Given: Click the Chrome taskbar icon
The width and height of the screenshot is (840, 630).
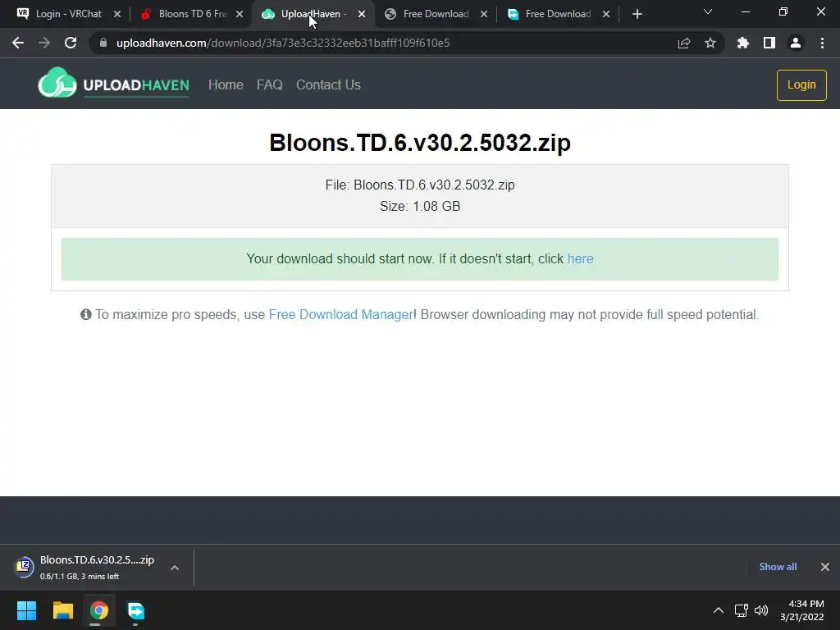Looking at the screenshot, I should [99, 610].
